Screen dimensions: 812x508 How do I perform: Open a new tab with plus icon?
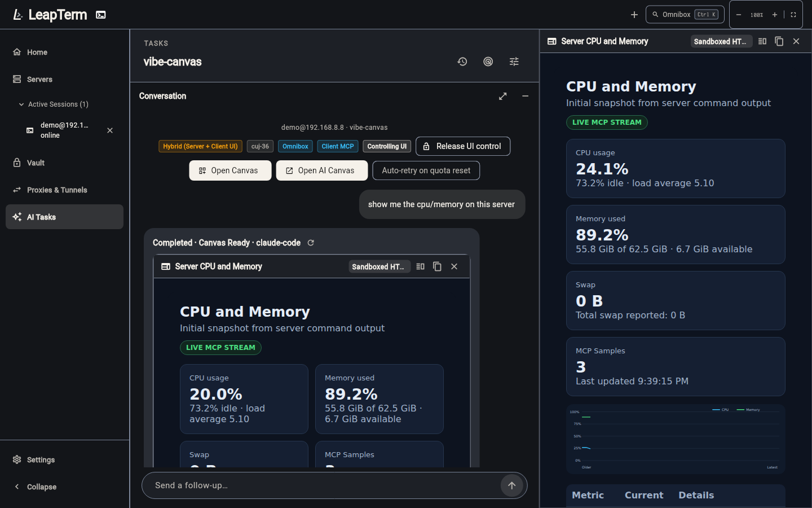(x=634, y=15)
